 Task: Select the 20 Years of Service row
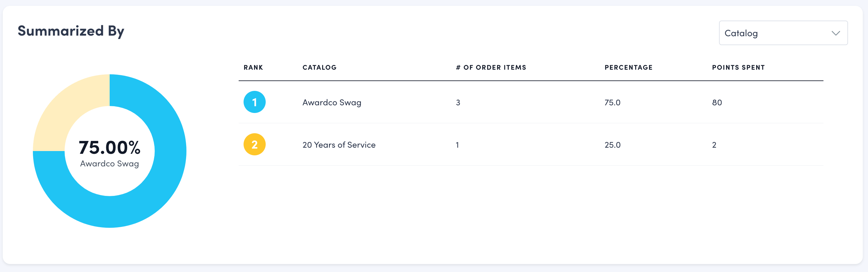(339, 145)
